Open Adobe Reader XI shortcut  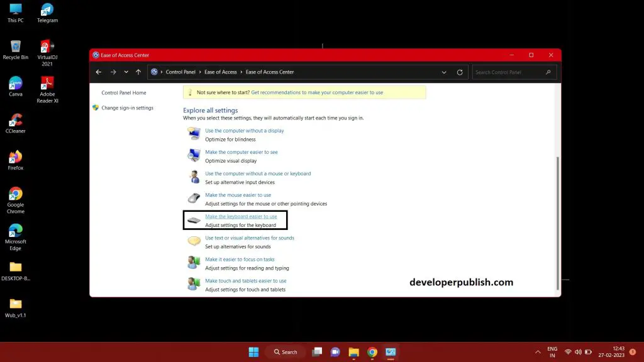(47, 90)
